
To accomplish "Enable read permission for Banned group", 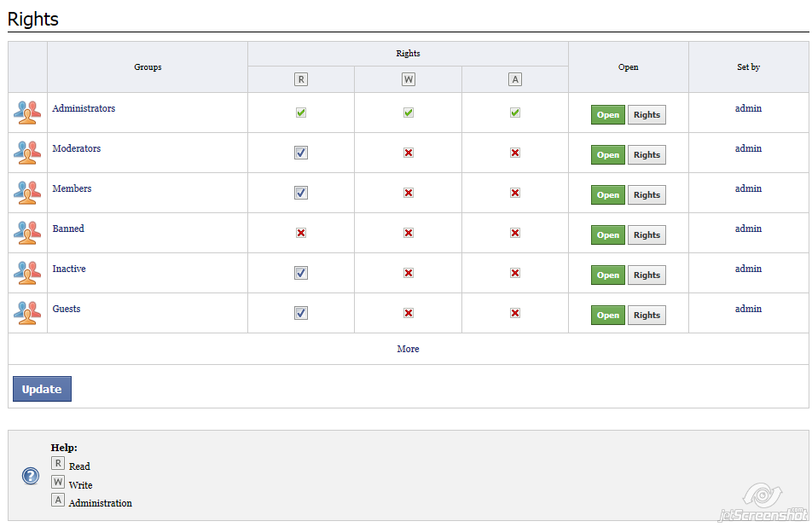I will (x=301, y=233).
